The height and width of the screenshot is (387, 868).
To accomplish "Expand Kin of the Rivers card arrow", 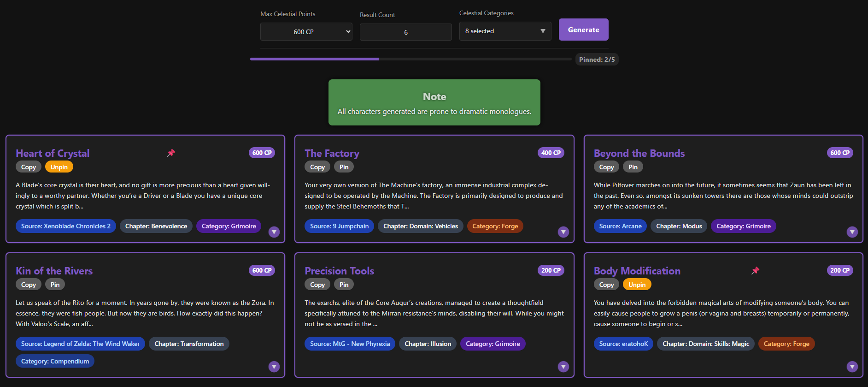I will click(274, 367).
